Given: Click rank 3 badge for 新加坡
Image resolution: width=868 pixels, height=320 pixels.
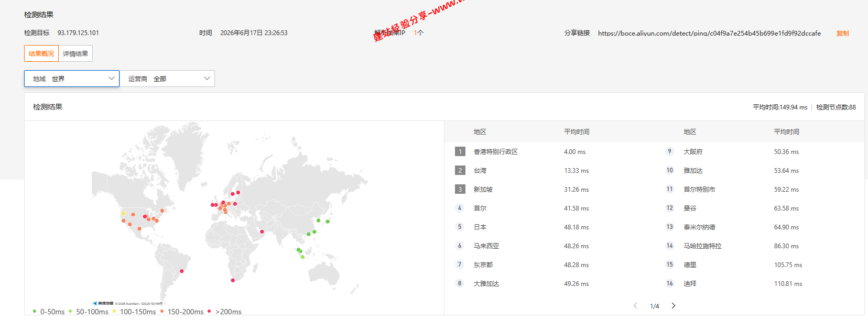Looking at the screenshot, I should [x=460, y=189].
